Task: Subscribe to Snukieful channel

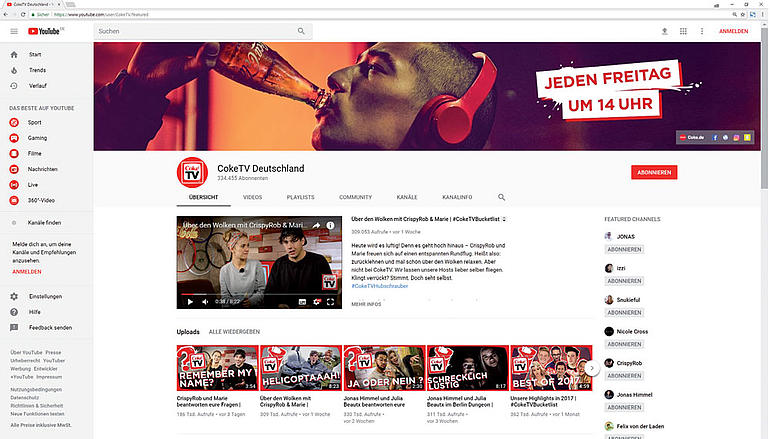Action: pyautogui.click(x=624, y=312)
